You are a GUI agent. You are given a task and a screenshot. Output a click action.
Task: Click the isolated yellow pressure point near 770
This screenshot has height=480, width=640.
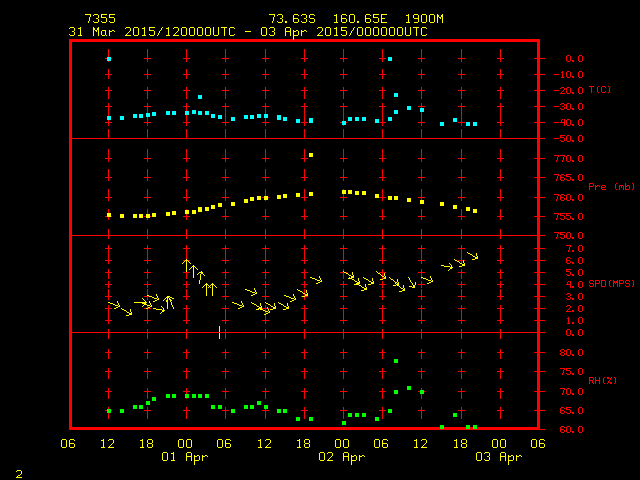pyautogui.click(x=311, y=155)
